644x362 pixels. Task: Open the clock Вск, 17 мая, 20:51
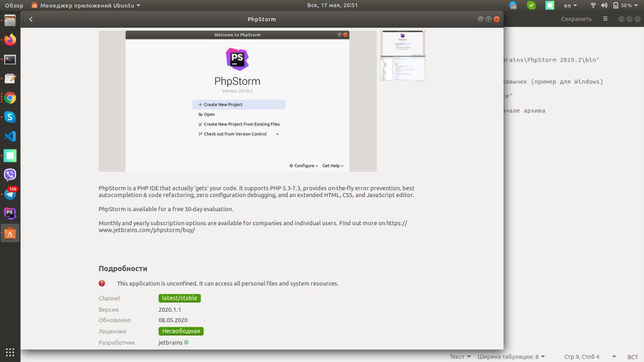[x=332, y=5]
